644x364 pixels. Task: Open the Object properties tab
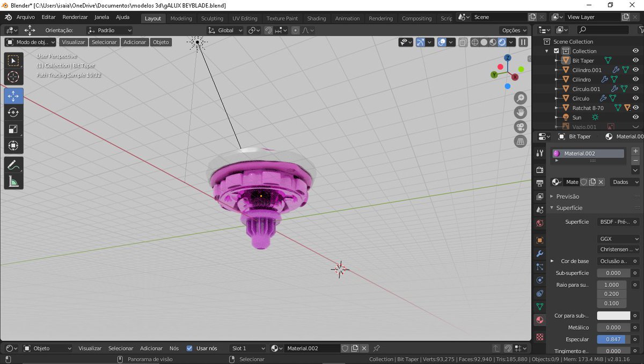540,240
